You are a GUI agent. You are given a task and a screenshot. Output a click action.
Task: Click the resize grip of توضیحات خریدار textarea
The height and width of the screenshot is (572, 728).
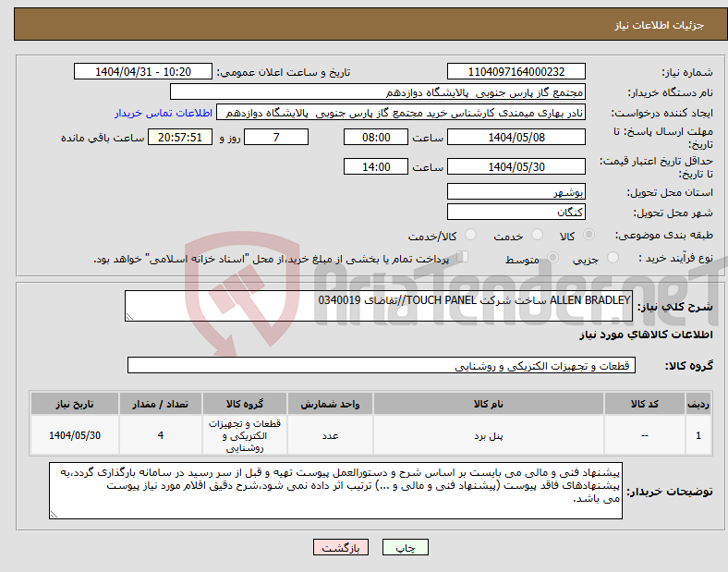pyautogui.click(x=54, y=515)
